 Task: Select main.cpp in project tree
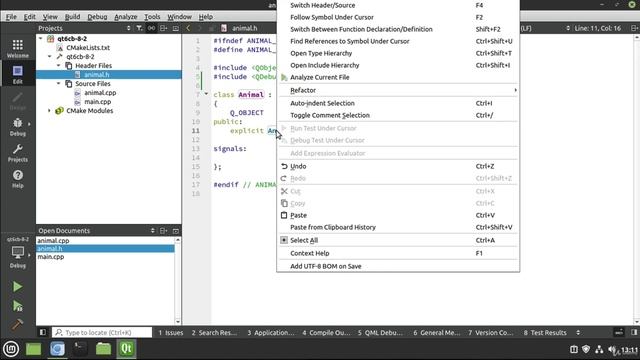98,102
